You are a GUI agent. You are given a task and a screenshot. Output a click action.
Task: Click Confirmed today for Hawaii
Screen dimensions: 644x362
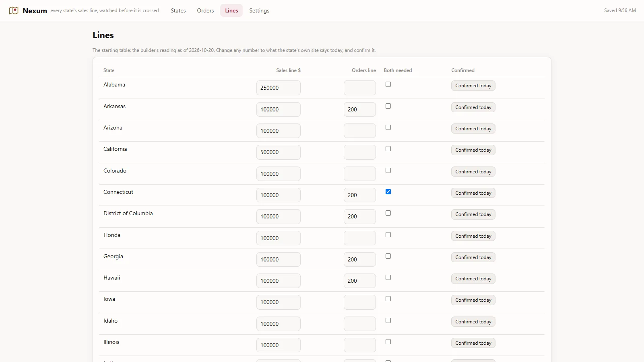(x=473, y=279)
